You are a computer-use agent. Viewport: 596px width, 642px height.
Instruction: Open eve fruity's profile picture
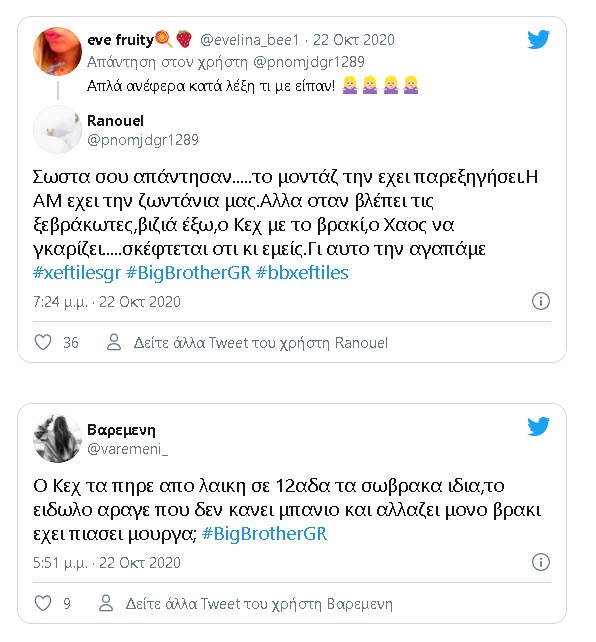click(x=57, y=52)
